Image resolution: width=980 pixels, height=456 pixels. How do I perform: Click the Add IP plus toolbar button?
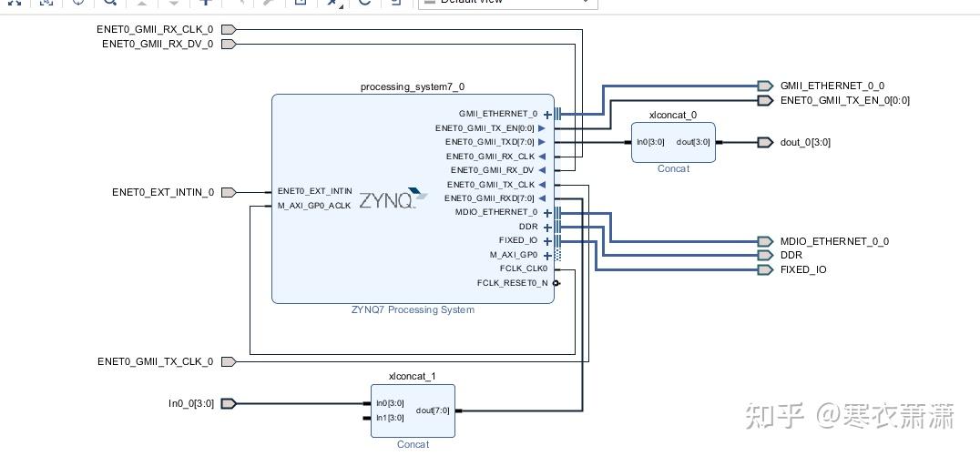pyautogui.click(x=206, y=3)
